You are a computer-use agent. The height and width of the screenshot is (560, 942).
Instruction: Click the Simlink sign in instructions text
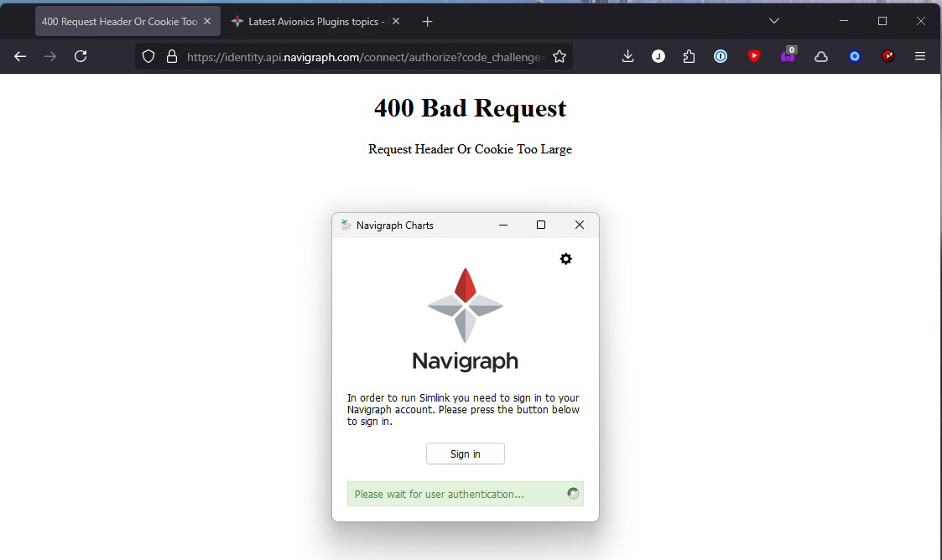pos(463,409)
